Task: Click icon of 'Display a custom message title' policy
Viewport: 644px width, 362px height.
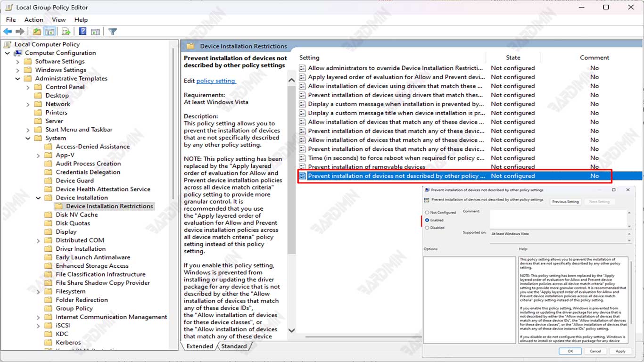Action: coord(302,113)
